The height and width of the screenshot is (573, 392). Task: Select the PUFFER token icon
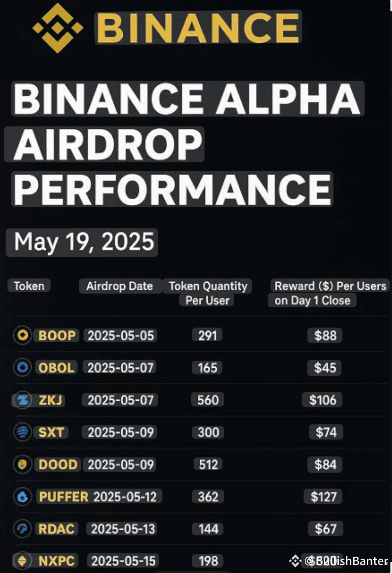point(22,496)
